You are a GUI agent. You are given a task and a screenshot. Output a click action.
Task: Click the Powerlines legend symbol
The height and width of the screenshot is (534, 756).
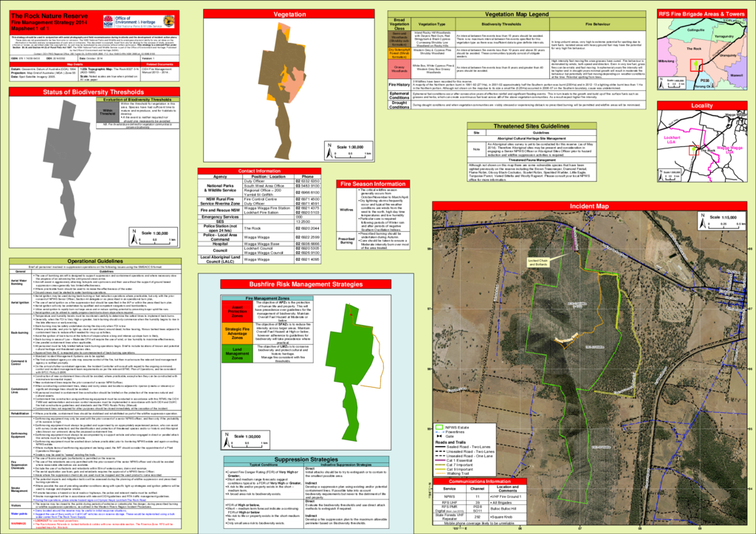pos(439,432)
